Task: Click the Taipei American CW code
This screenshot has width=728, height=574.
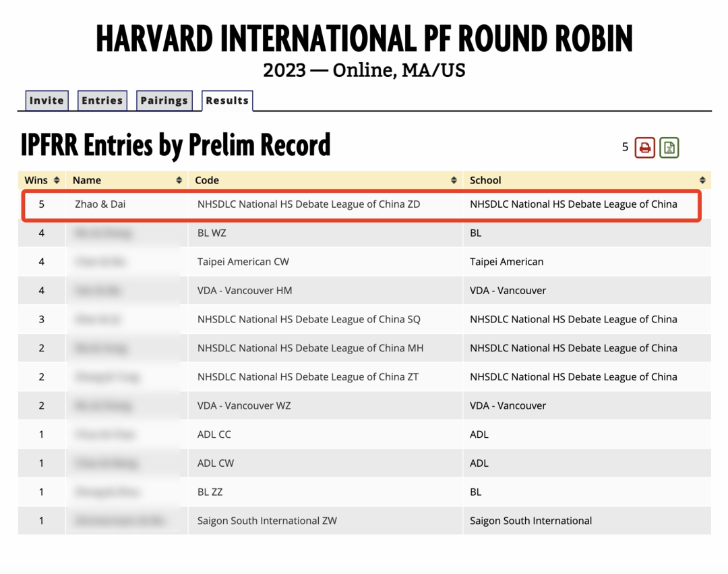Action: tap(243, 262)
